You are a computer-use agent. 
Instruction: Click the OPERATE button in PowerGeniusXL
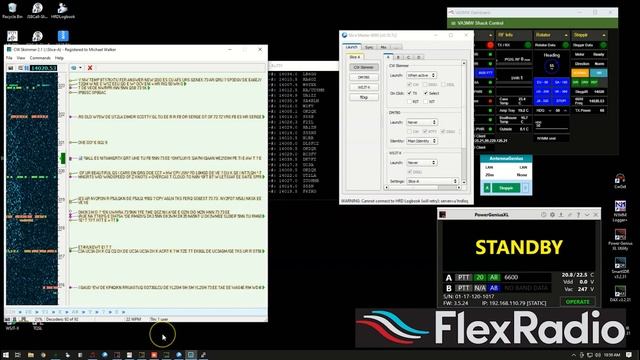(578, 302)
